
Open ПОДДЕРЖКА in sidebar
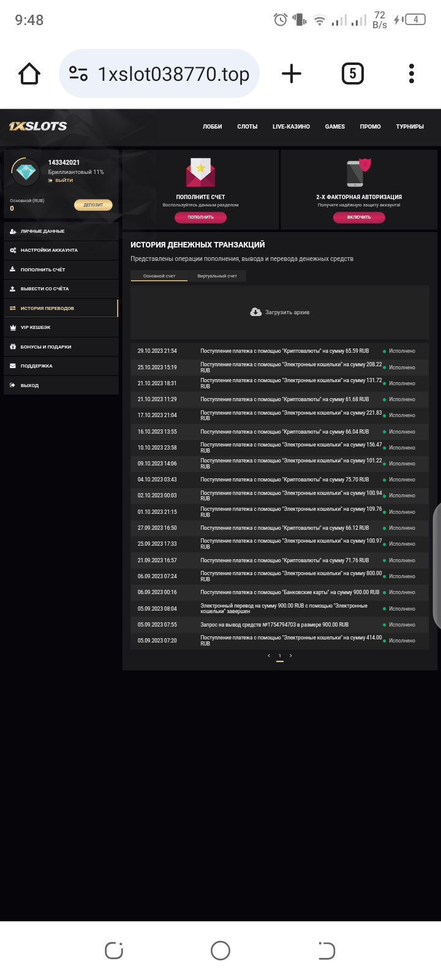61,366
